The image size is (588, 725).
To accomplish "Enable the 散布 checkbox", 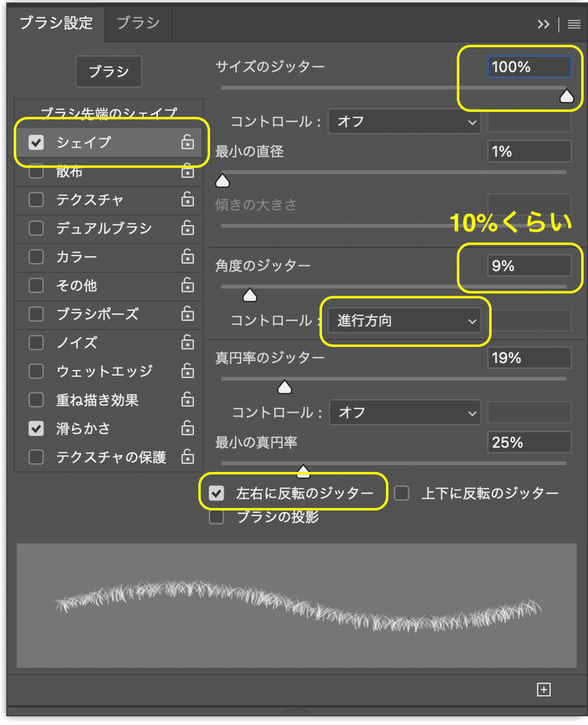I will coord(36,171).
